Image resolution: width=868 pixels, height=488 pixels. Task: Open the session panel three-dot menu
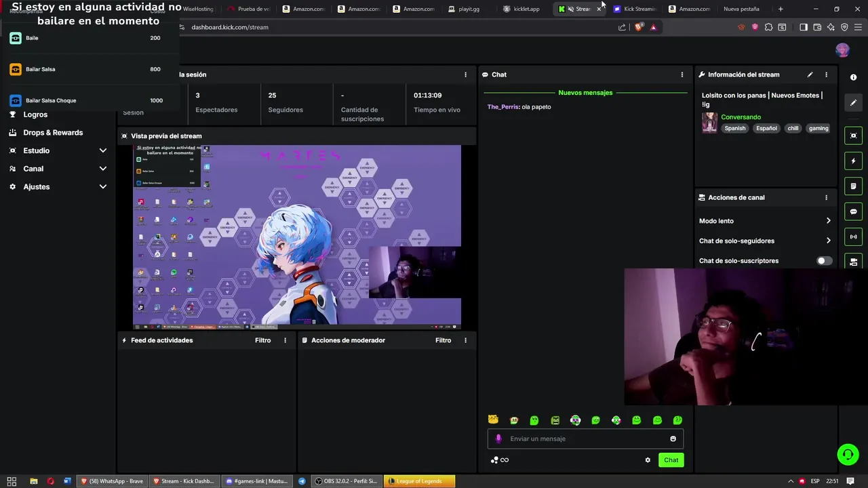click(465, 75)
